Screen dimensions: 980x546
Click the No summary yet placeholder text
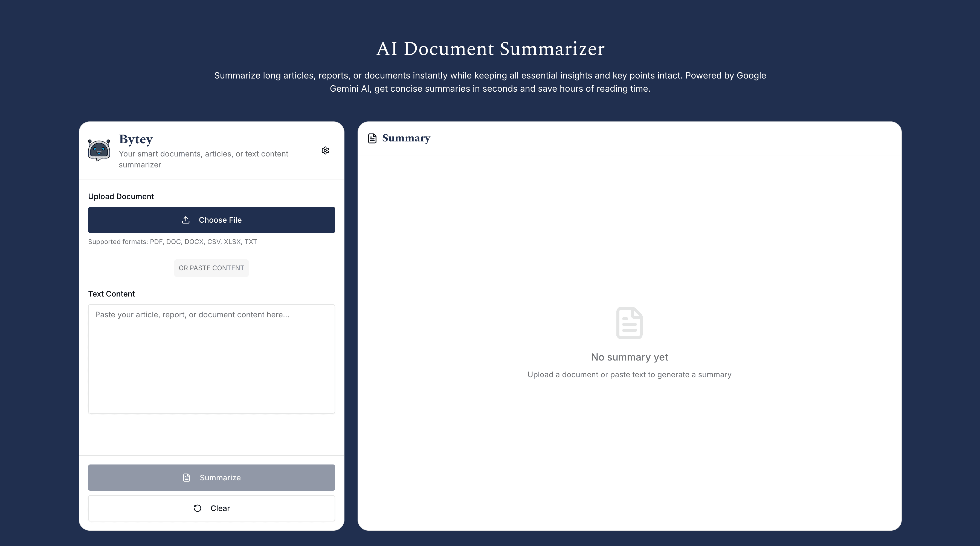(x=629, y=357)
